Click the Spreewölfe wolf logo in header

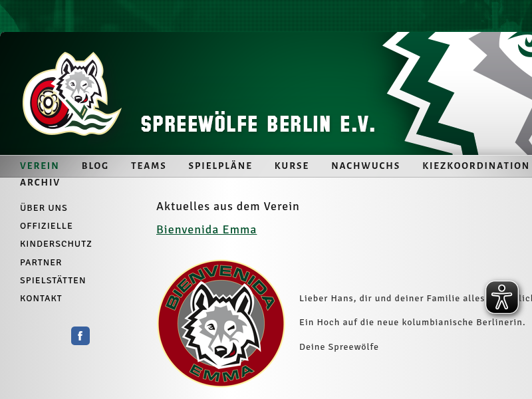pyautogui.click(x=72, y=94)
